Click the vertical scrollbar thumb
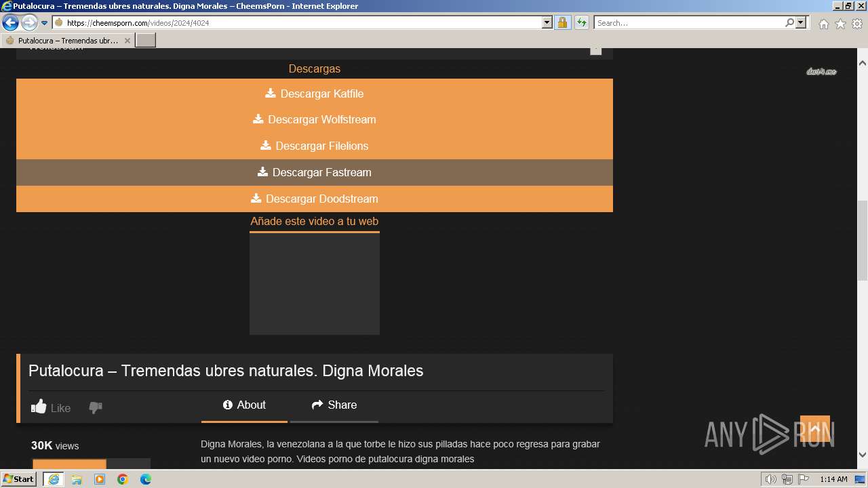The image size is (868, 488). point(863,241)
